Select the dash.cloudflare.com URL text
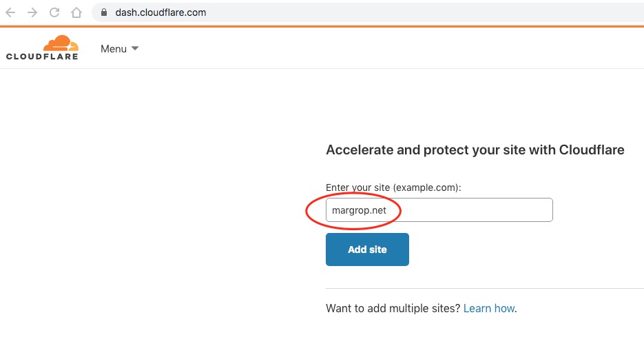Screen dimensions: 644x346 tap(160, 12)
